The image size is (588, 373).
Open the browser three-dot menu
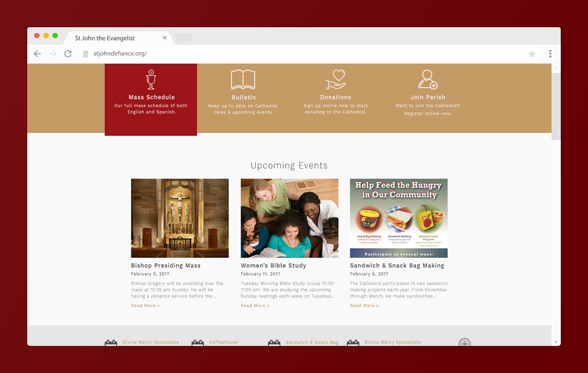click(550, 53)
